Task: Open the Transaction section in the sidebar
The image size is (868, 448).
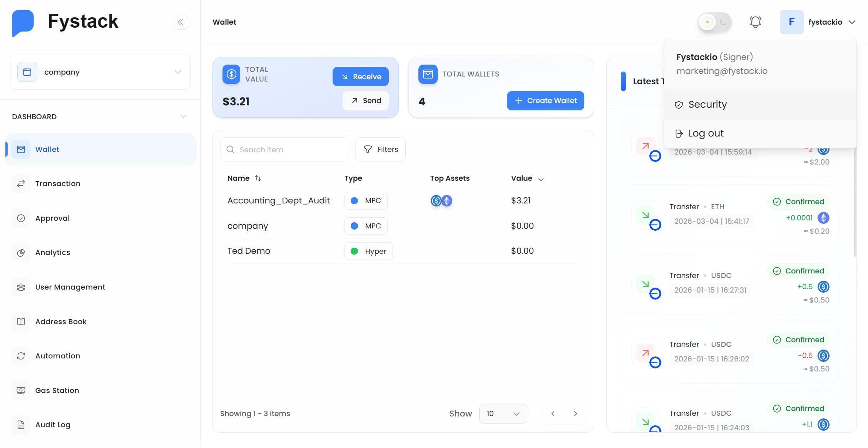Action: pyautogui.click(x=58, y=183)
